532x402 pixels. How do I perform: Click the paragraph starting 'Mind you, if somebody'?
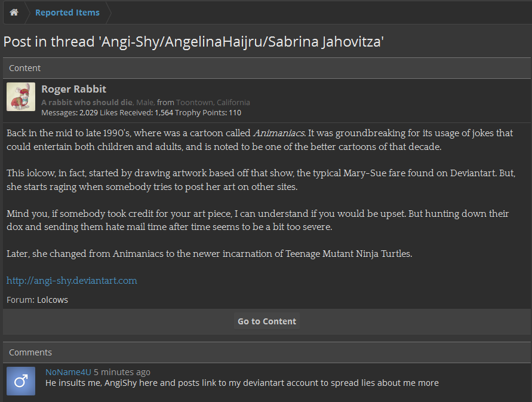tap(257, 220)
